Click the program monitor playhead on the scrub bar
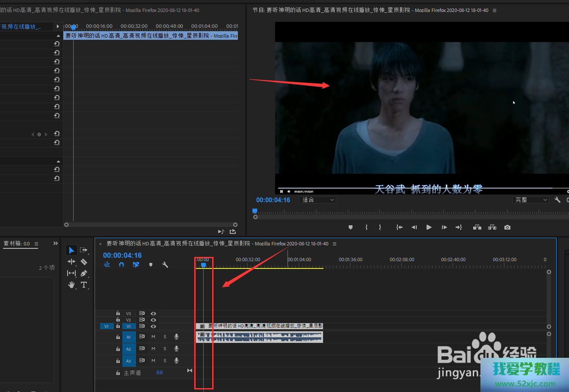The width and height of the screenshot is (569, 392). pyautogui.click(x=255, y=211)
